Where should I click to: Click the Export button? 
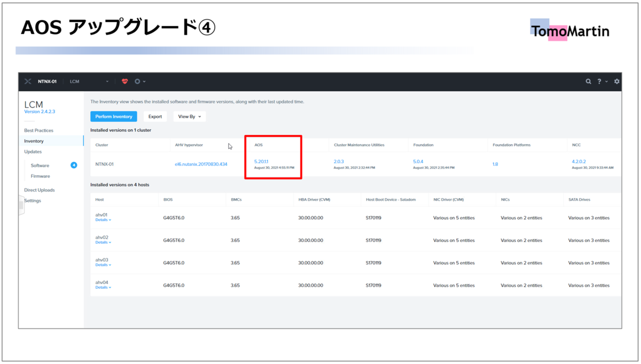[155, 116]
